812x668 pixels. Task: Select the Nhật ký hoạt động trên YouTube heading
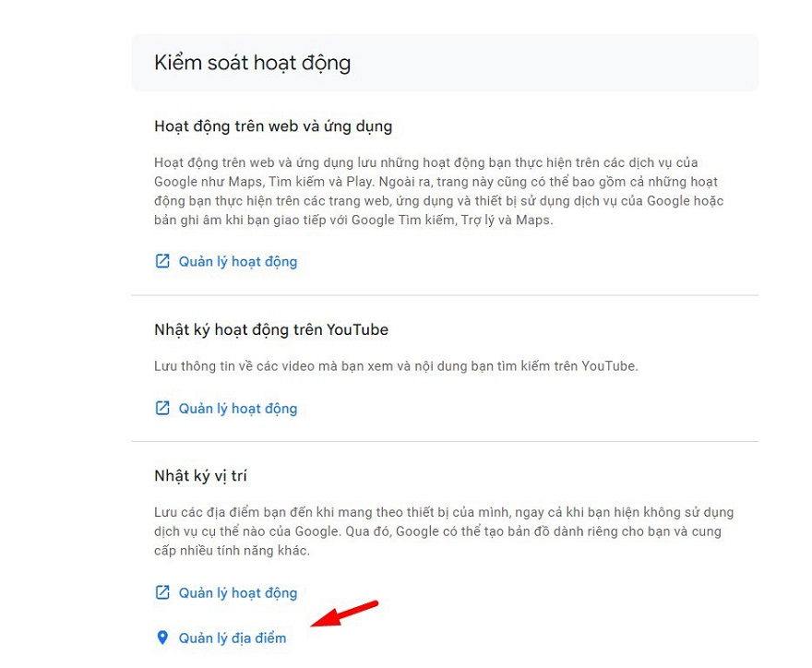[x=270, y=329]
